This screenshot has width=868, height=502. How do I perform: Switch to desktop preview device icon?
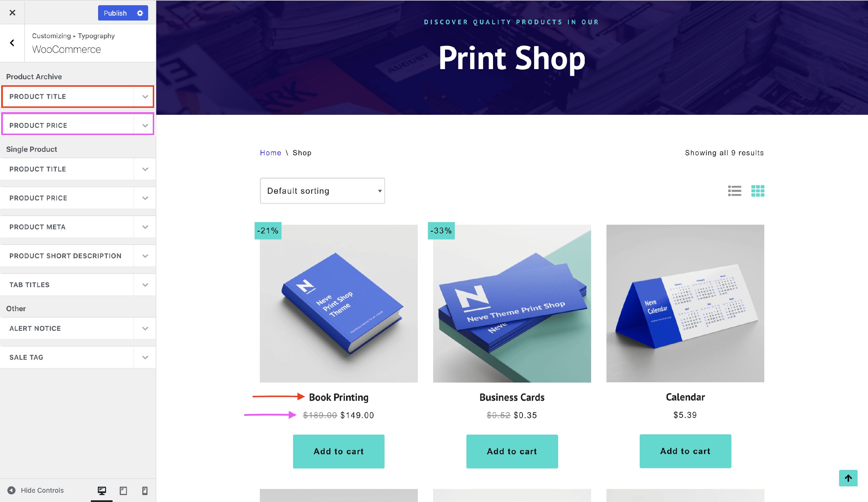[x=102, y=490]
